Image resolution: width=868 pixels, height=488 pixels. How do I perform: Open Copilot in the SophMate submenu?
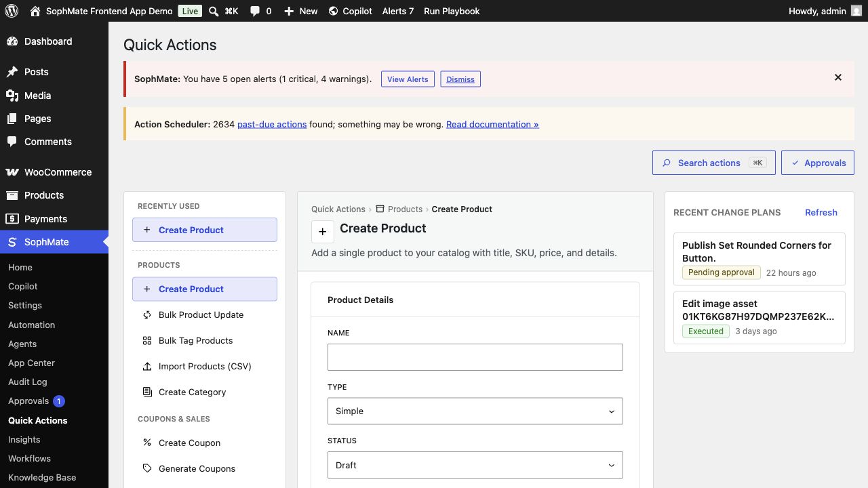tap(23, 286)
